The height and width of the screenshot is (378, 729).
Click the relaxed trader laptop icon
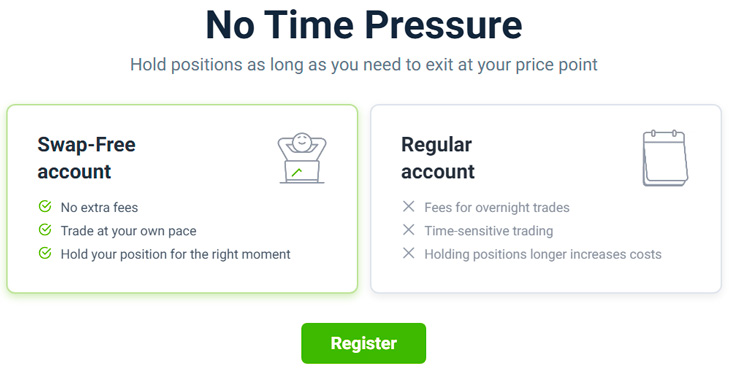pyautogui.click(x=302, y=158)
